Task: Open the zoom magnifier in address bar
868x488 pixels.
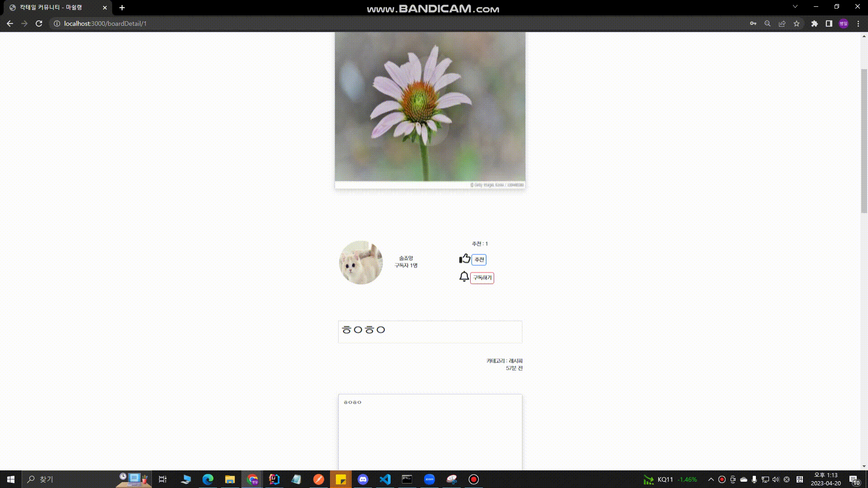Action: coord(768,23)
